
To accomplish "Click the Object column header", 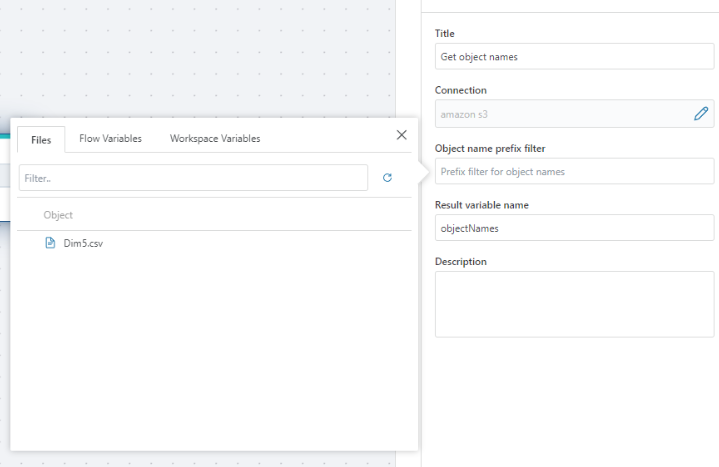I will (x=58, y=215).
